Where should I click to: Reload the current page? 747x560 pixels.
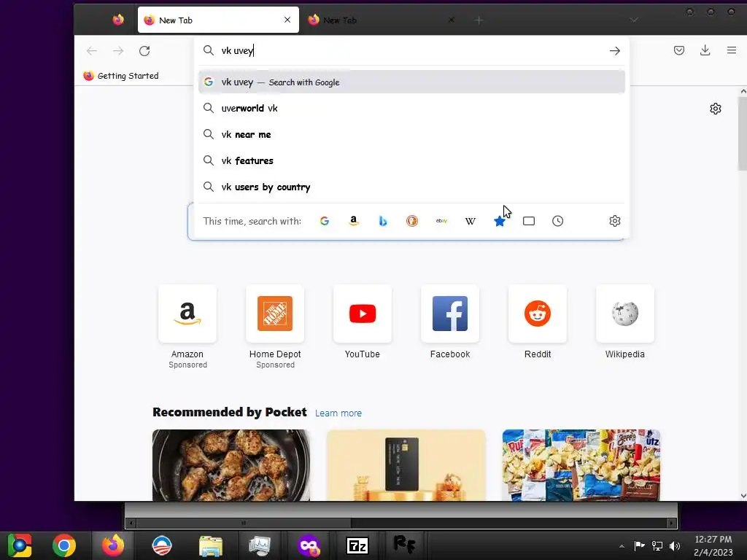point(144,50)
